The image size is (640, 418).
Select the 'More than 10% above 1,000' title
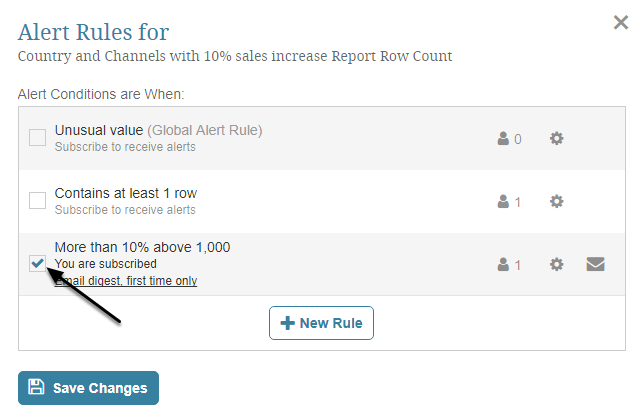(x=143, y=247)
